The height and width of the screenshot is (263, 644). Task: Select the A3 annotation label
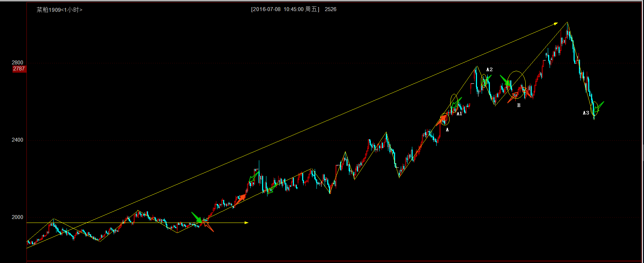[586, 113]
